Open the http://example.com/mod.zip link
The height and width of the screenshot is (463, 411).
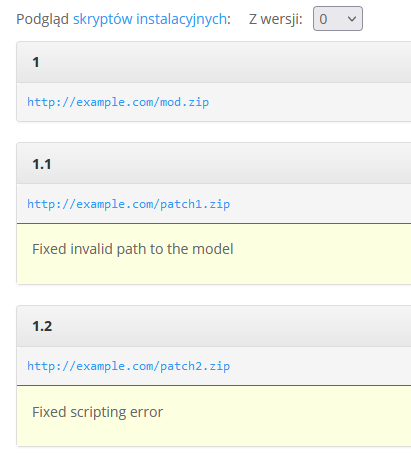coord(118,102)
